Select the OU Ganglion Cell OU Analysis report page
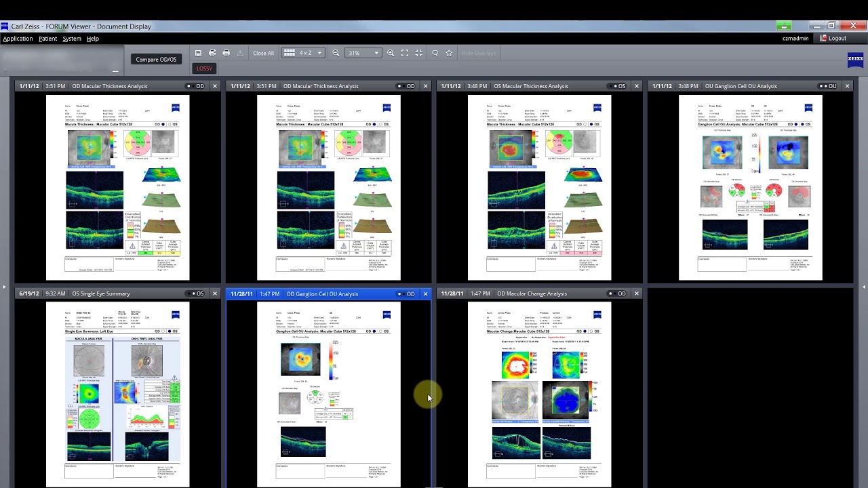Image resolution: width=868 pixels, height=488 pixels. 750,188
